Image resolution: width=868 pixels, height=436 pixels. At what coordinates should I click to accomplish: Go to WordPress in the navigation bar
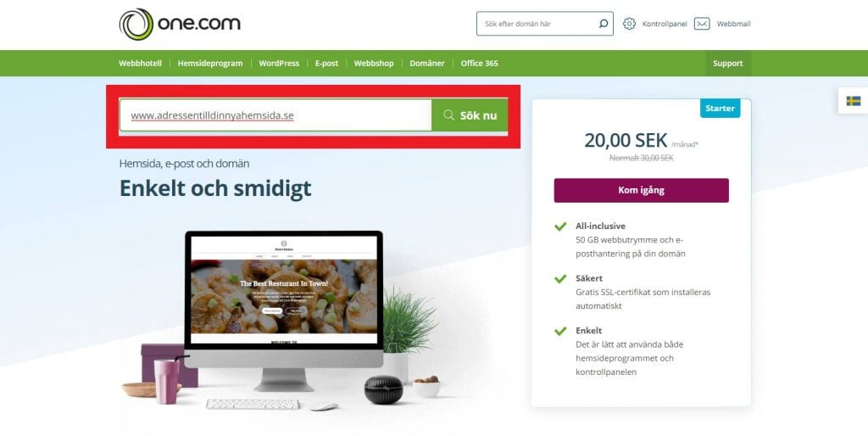tap(279, 63)
